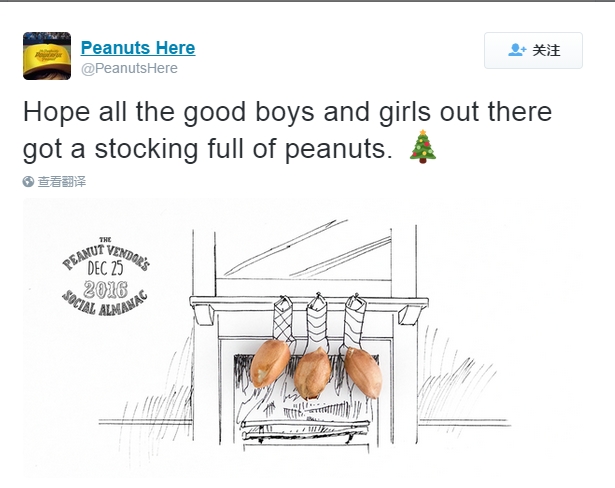
Task: Click the middle hanging stocking drawing
Action: pyautogui.click(x=318, y=322)
